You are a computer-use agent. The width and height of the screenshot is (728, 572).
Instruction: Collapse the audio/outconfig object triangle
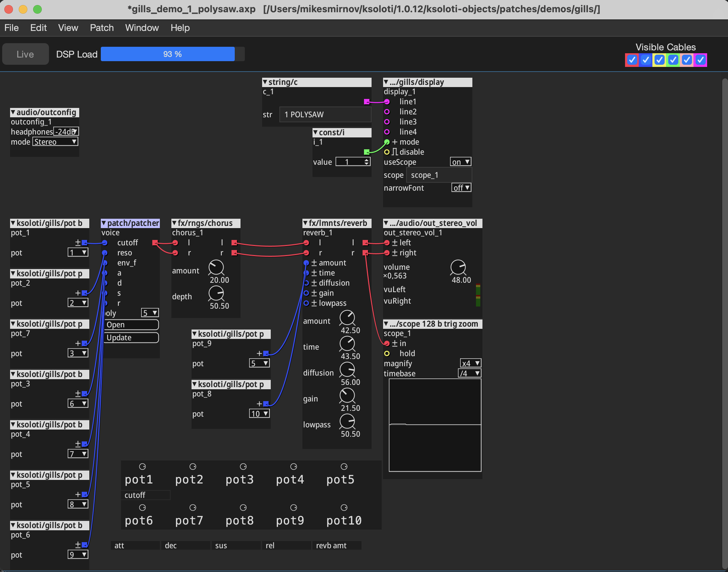point(13,112)
